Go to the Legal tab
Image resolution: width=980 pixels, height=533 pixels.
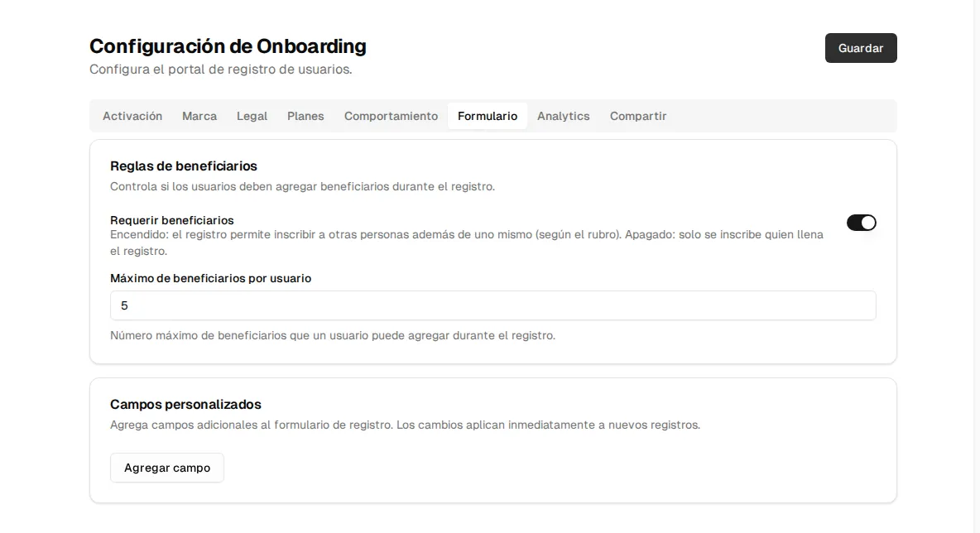252,116
